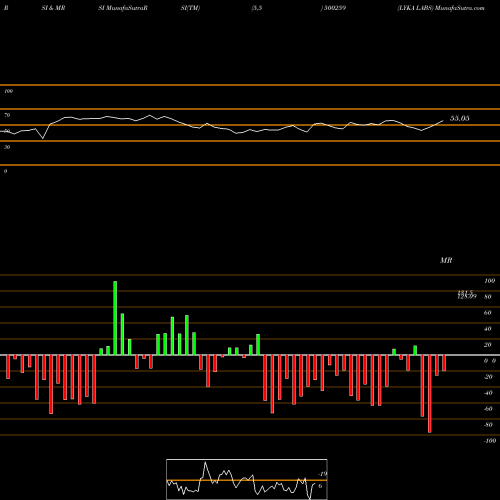500x500 pixels.
Task: Click the SI & MR header text
Action: [53, 8]
